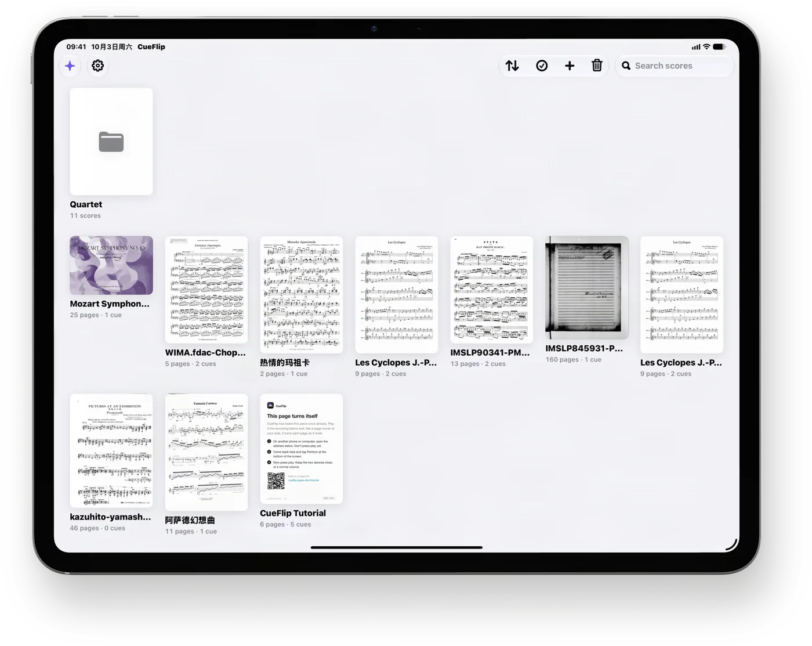Click '46 pages · 0 cues' label
Viewport: 812px width, 646px height.
coord(97,528)
